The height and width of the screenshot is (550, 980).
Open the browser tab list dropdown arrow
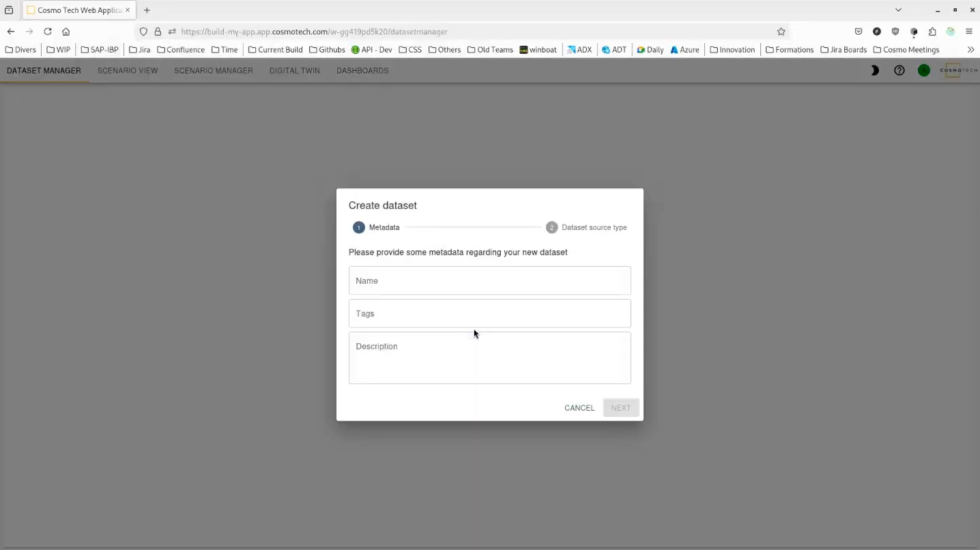(898, 10)
